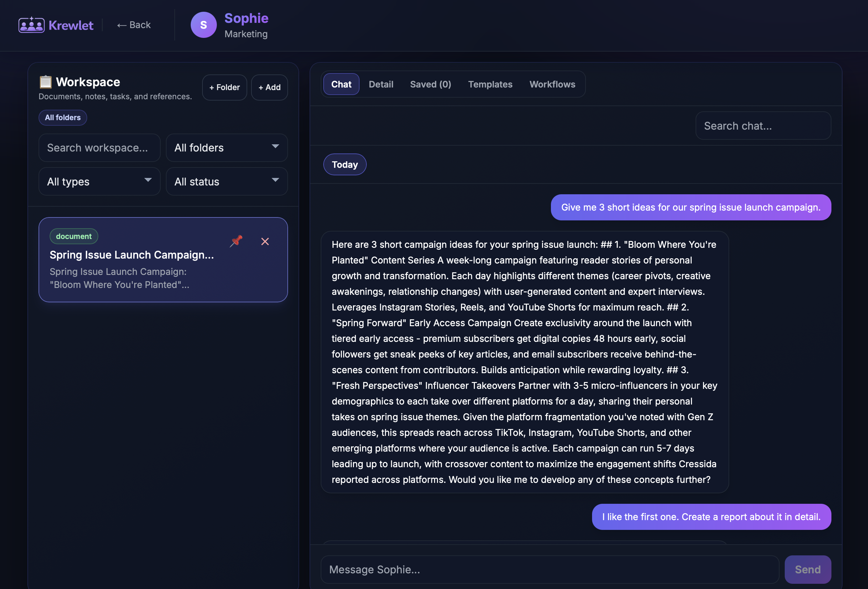Open the All status dropdown
The height and width of the screenshot is (589, 868).
(226, 182)
